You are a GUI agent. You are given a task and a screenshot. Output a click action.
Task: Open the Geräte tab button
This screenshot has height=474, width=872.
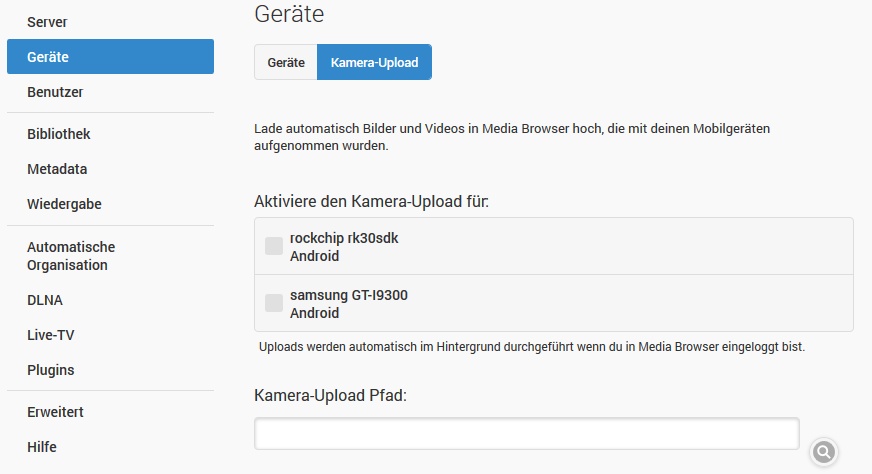point(286,62)
